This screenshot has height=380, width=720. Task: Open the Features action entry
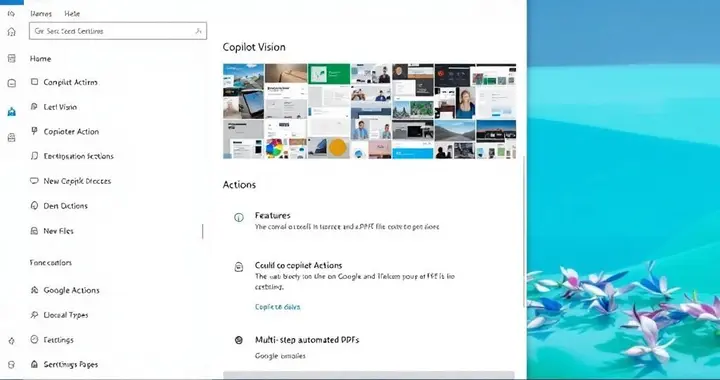(273, 215)
